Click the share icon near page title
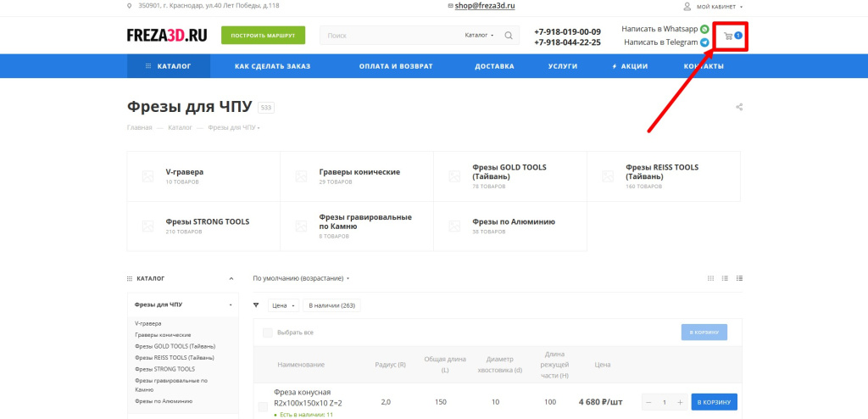868x419 pixels. pyautogui.click(x=739, y=107)
